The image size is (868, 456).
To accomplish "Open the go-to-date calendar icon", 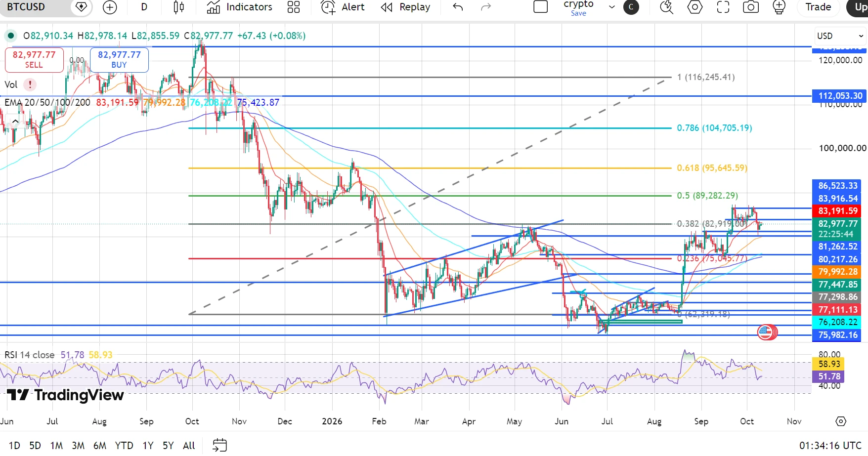I will (219, 445).
